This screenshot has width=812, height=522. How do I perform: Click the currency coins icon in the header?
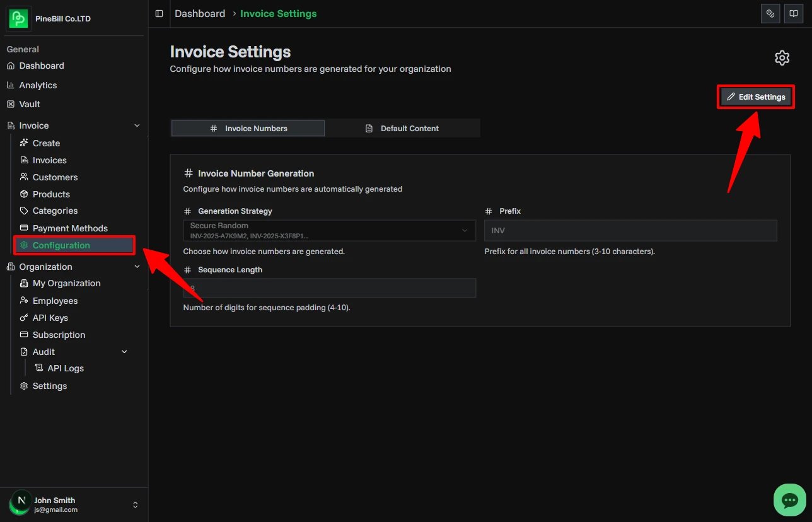(x=770, y=13)
